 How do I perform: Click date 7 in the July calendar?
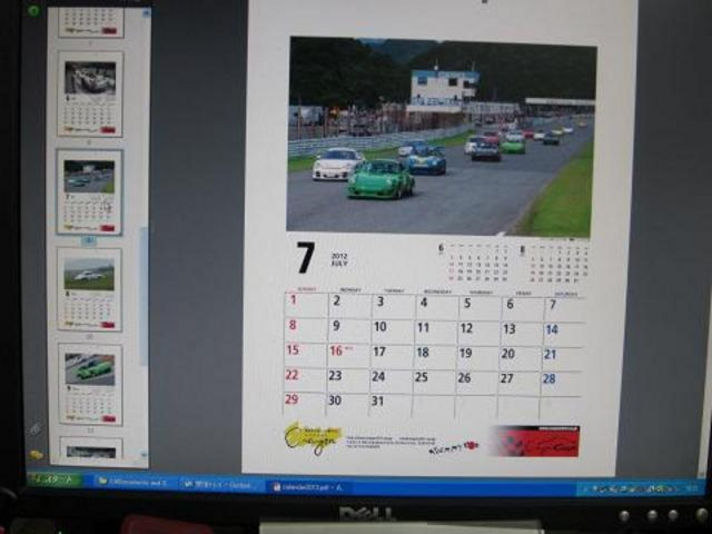pyautogui.click(x=553, y=304)
